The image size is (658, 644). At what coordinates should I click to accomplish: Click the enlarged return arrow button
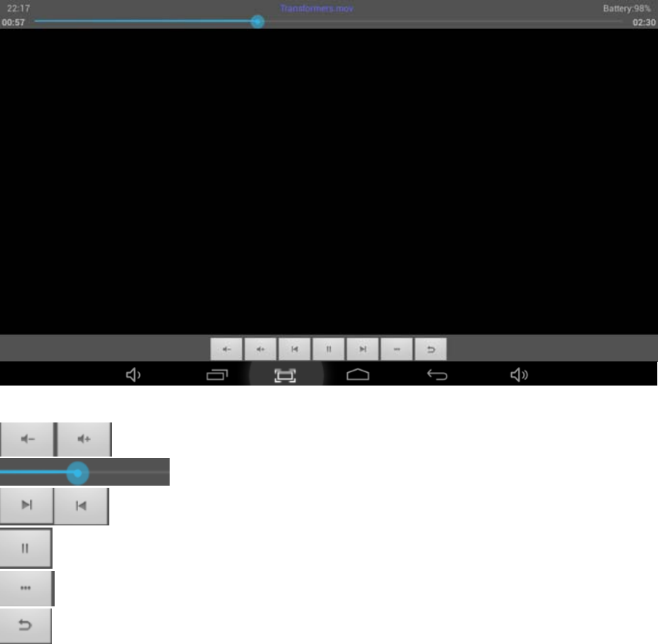25,626
